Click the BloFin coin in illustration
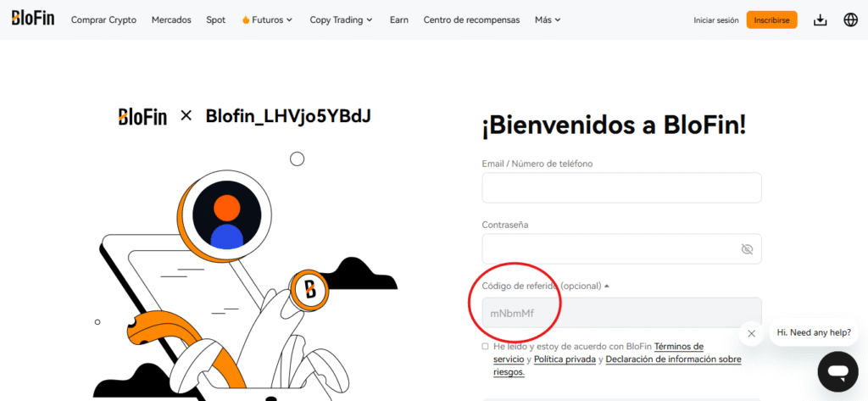 [x=309, y=290]
